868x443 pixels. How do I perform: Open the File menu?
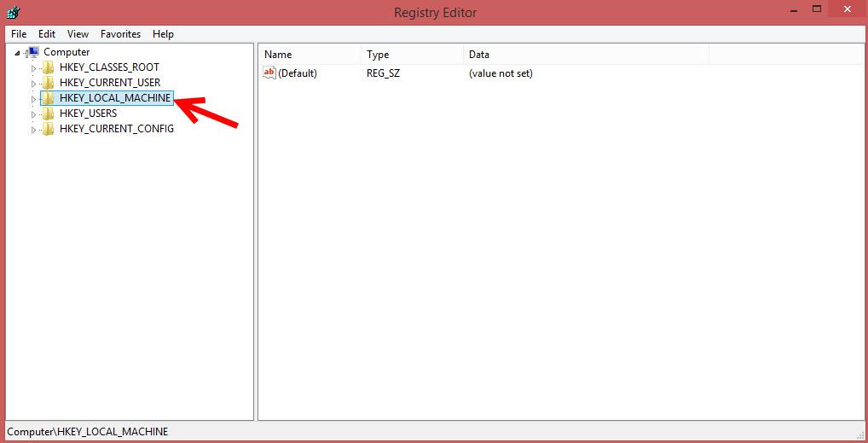pos(19,34)
